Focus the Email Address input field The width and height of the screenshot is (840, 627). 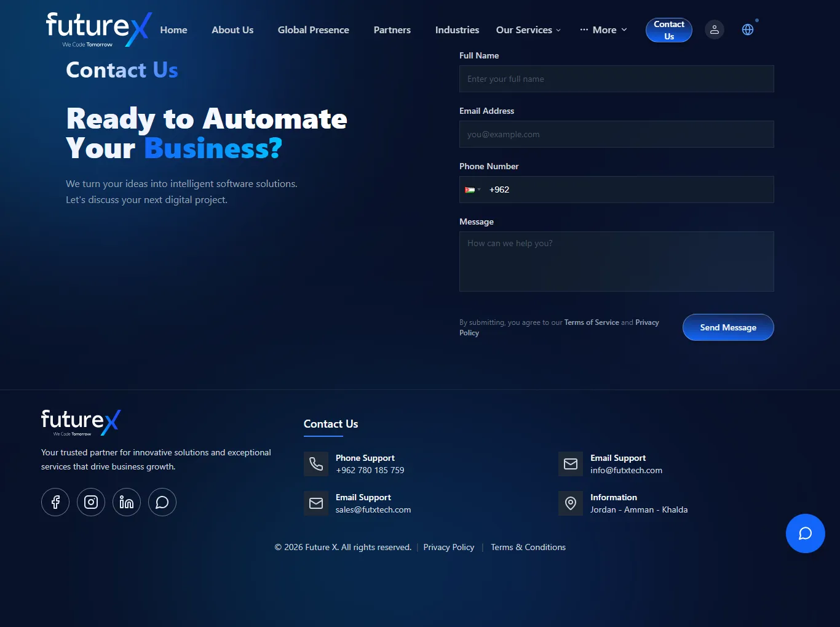617,134
